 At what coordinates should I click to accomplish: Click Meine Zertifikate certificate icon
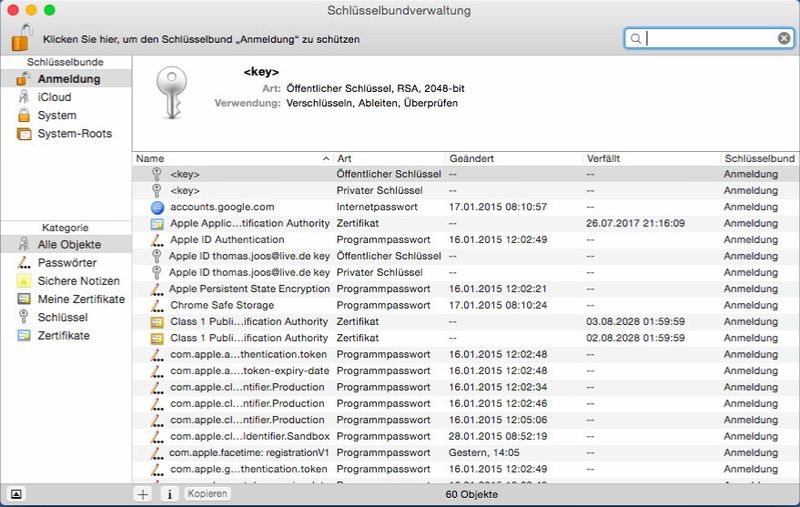(23, 299)
